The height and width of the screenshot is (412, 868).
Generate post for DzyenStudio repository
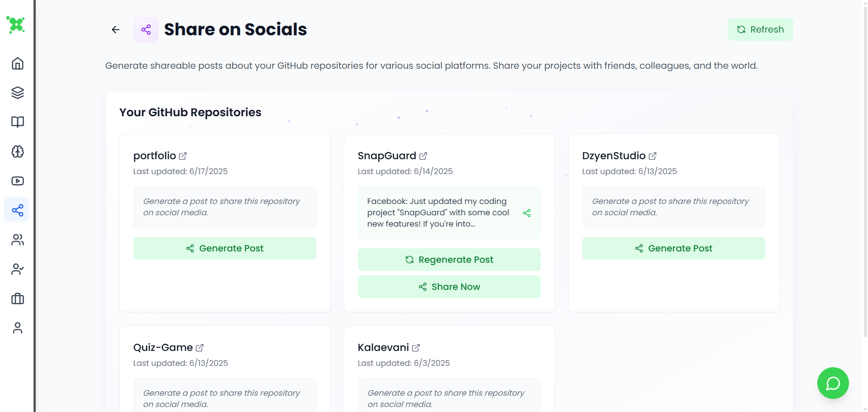(x=673, y=248)
